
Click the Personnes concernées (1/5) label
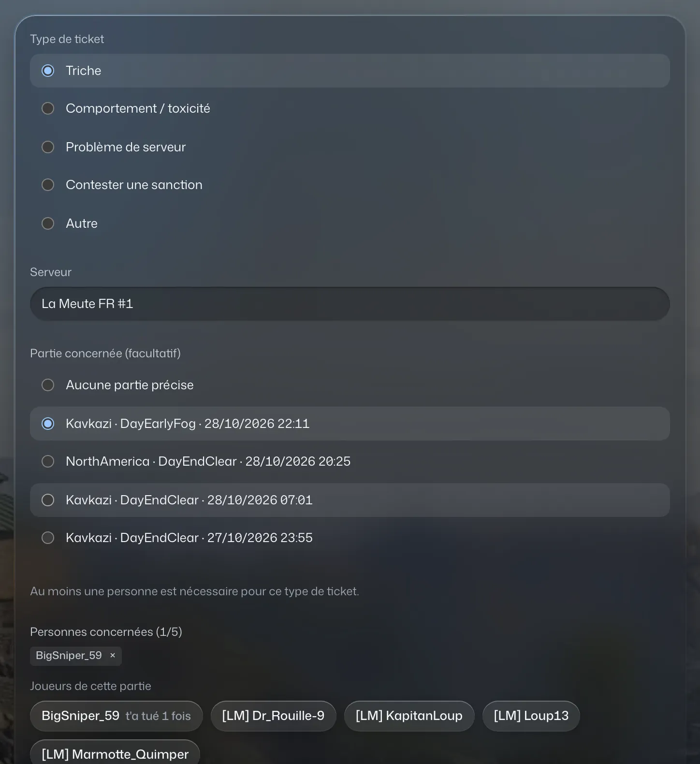106,632
